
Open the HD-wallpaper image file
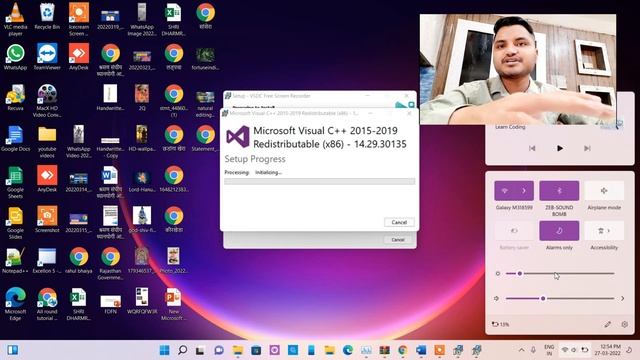click(x=142, y=139)
